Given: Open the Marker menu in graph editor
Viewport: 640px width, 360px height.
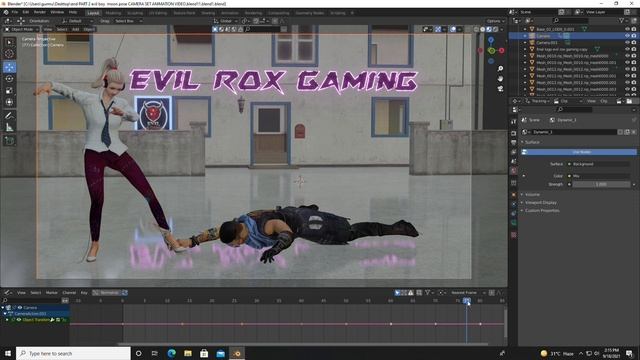Looking at the screenshot, I should point(51,293).
